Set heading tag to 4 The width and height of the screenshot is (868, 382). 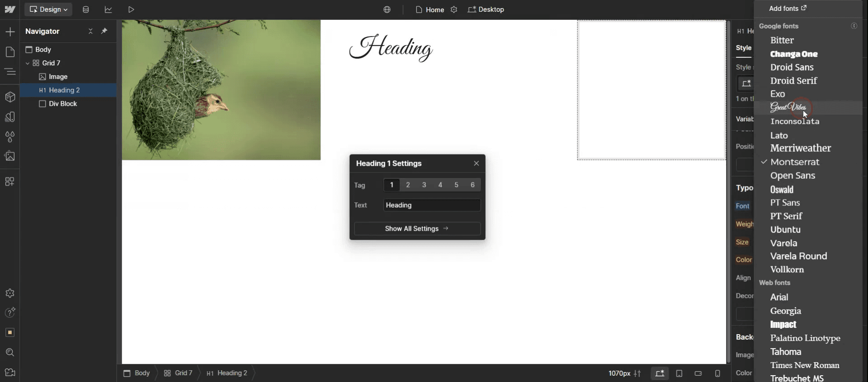click(x=440, y=185)
